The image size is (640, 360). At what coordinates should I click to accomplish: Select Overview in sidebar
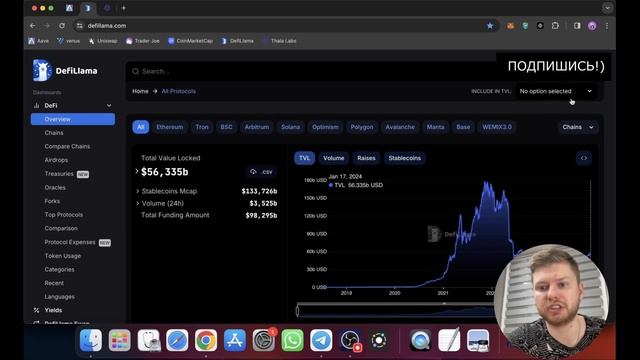(73, 119)
